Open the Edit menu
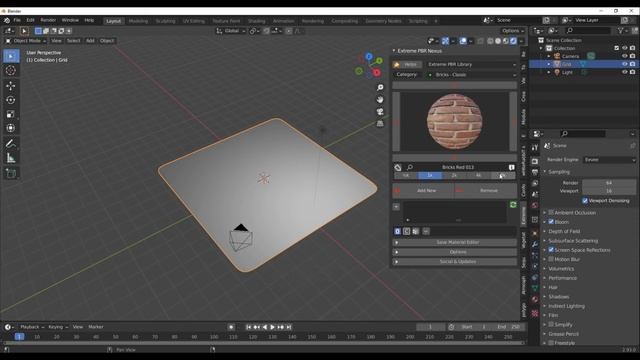Screen dimensions: 640x360 pyautogui.click(x=31, y=20)
